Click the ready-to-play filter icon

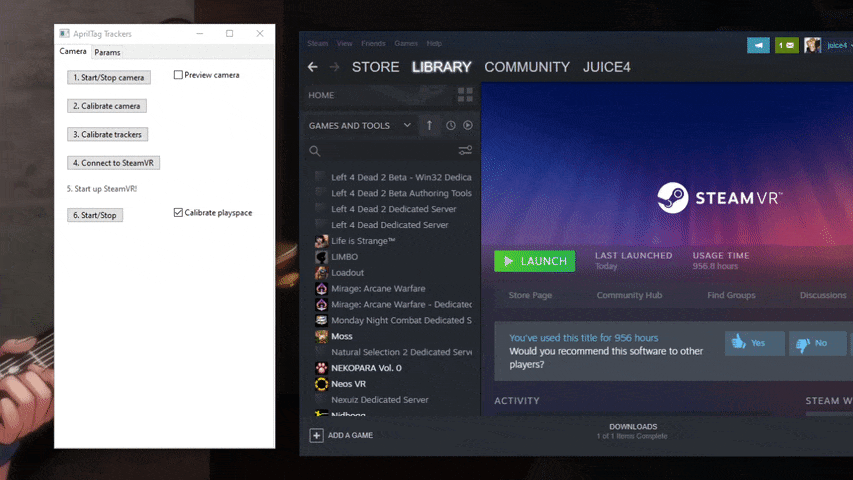click(468, 125)
